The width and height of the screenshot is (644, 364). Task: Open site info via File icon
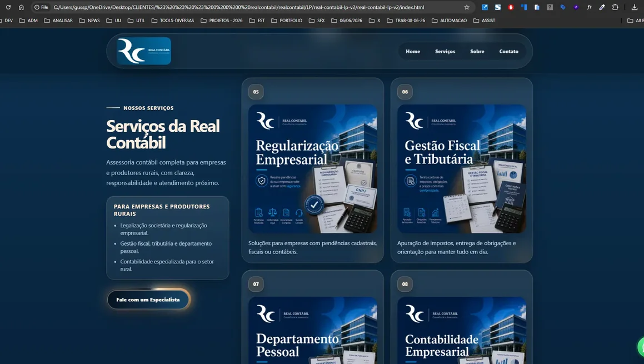[x=41, y=7]
